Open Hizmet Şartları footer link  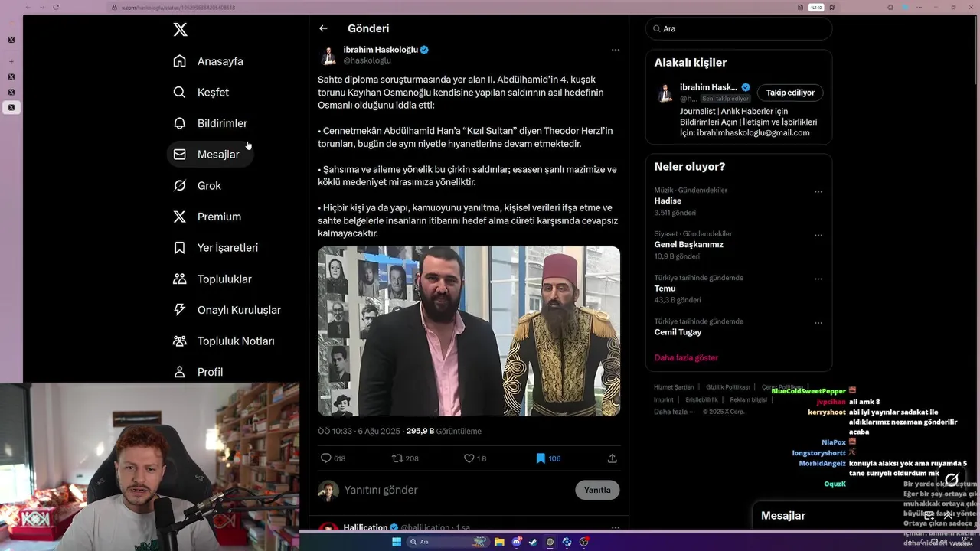674,387
